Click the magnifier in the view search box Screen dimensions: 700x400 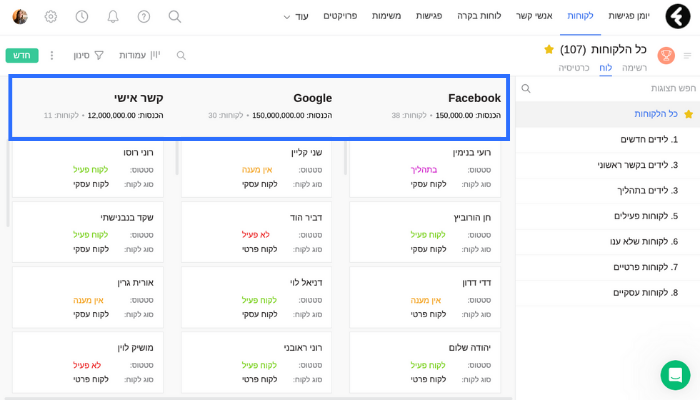(x=526, y=88)
